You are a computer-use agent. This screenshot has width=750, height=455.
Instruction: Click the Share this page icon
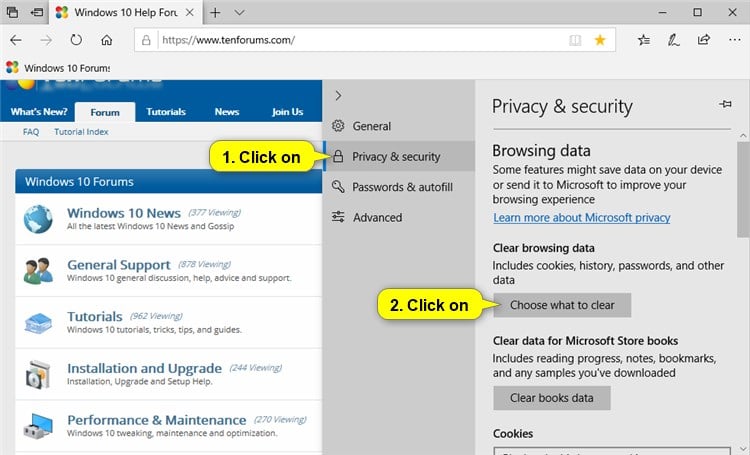(x=704, y=40)
